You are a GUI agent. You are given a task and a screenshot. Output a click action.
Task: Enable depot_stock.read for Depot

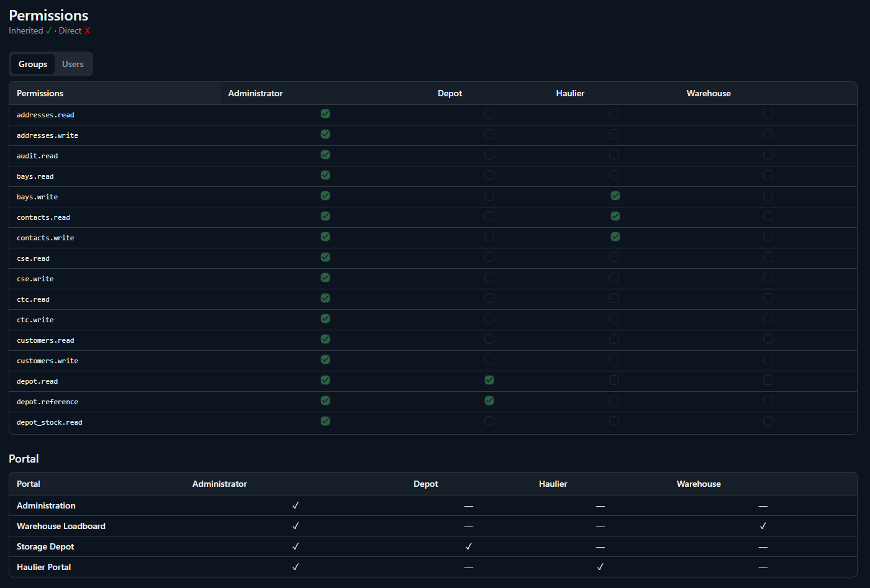pyautogui.click(x=489, y=421)
